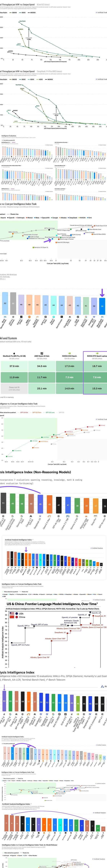Click the 'DeepSeek, R1' label in the US & China chart
107x868 pixels.
pyautogui.click(x=100, y=616)
